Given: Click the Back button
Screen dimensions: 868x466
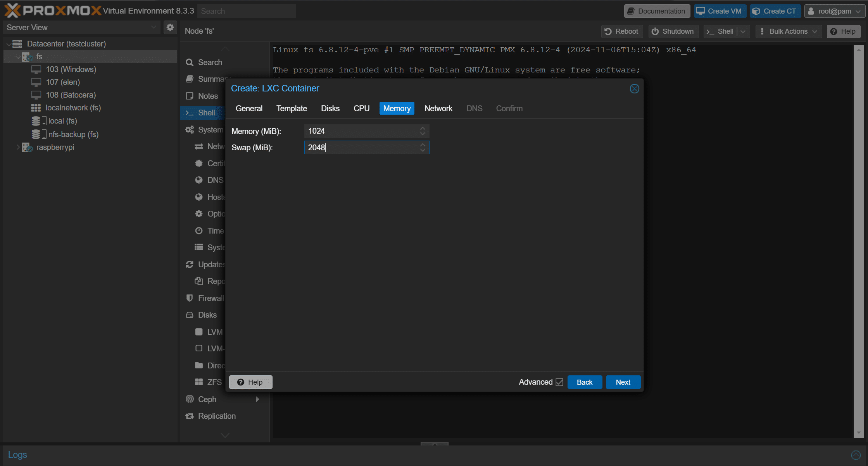Looking at the screenshot, I should click(x=585, y=382).
